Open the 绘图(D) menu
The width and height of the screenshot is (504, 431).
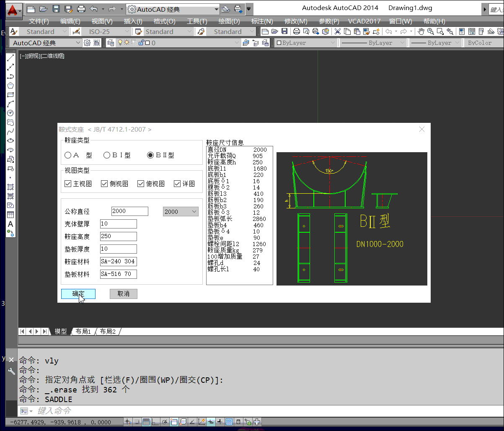click(230, 21)
